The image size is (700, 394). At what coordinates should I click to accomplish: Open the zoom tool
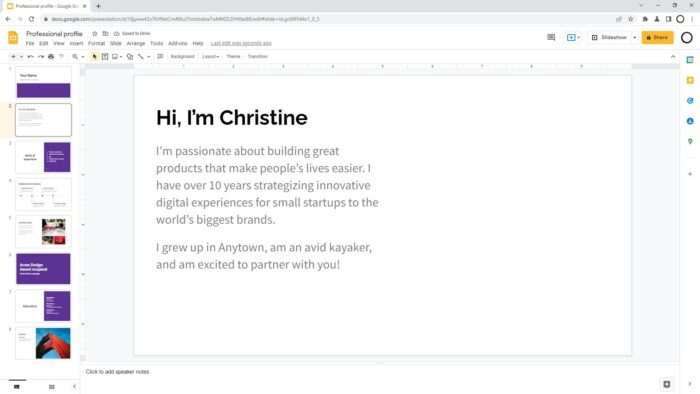tap(75, 57)
